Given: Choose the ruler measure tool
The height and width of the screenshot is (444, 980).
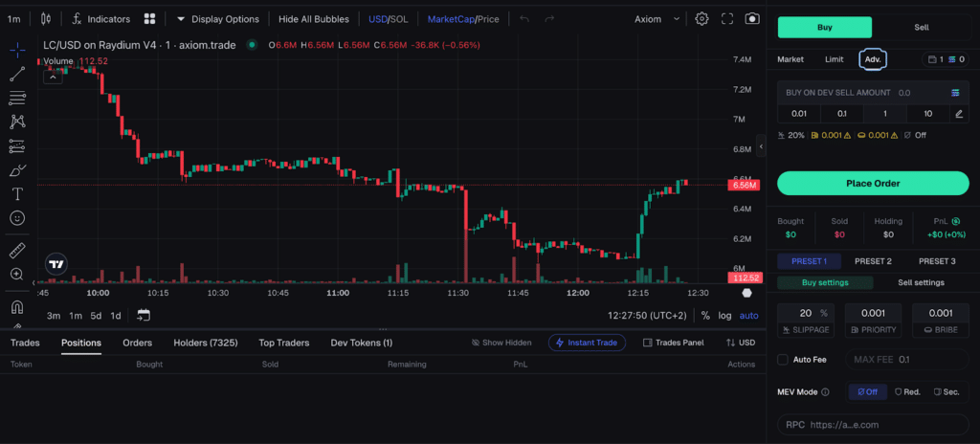Looking at the screenshot, I should pos(17,251).
